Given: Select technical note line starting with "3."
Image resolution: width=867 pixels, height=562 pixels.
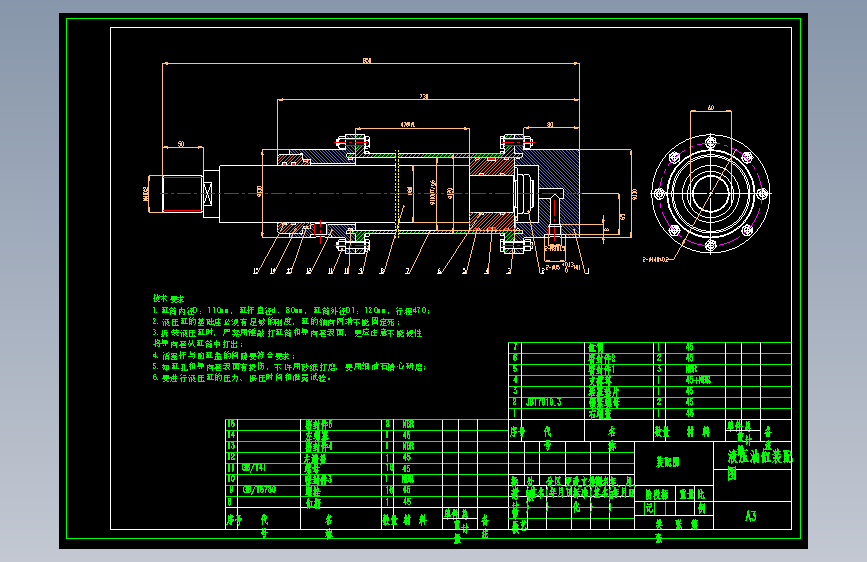Looking at the screenshot, I should [x=288, y=333].
